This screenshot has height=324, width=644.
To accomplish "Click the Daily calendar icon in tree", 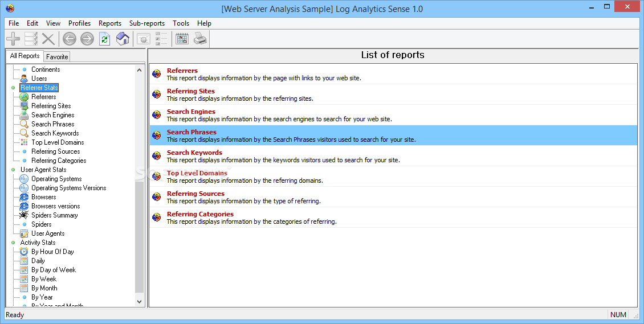I will point(25,261).
